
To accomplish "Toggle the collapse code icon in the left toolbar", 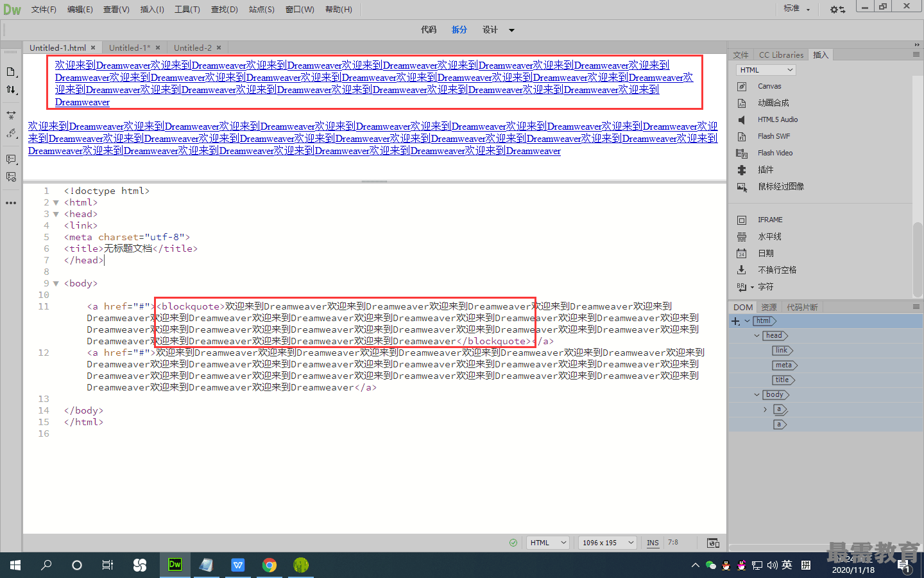I will (x=11, y=116).
